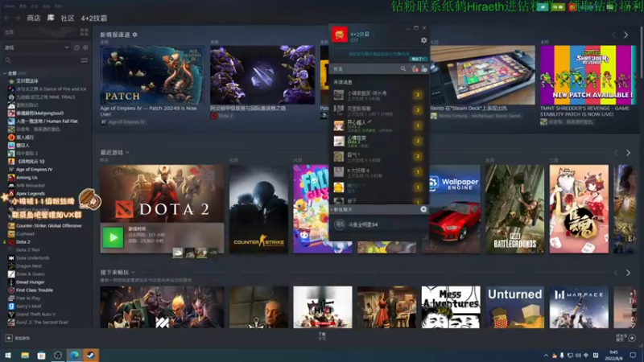Toggle sort by recent activity clock icon
644x362 pixels.
click(x=76, y=47)
